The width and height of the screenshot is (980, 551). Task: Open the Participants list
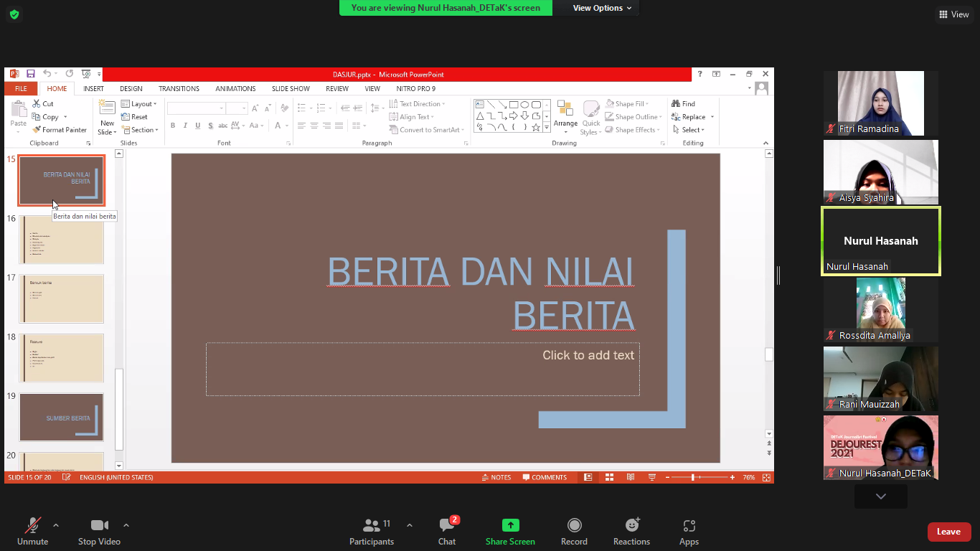tap(372, 526)
